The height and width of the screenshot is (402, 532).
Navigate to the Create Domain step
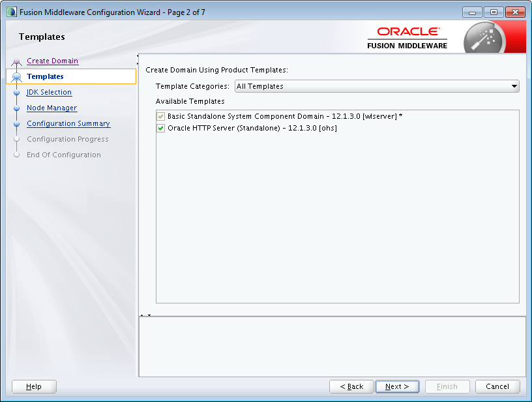click(52, 61)
